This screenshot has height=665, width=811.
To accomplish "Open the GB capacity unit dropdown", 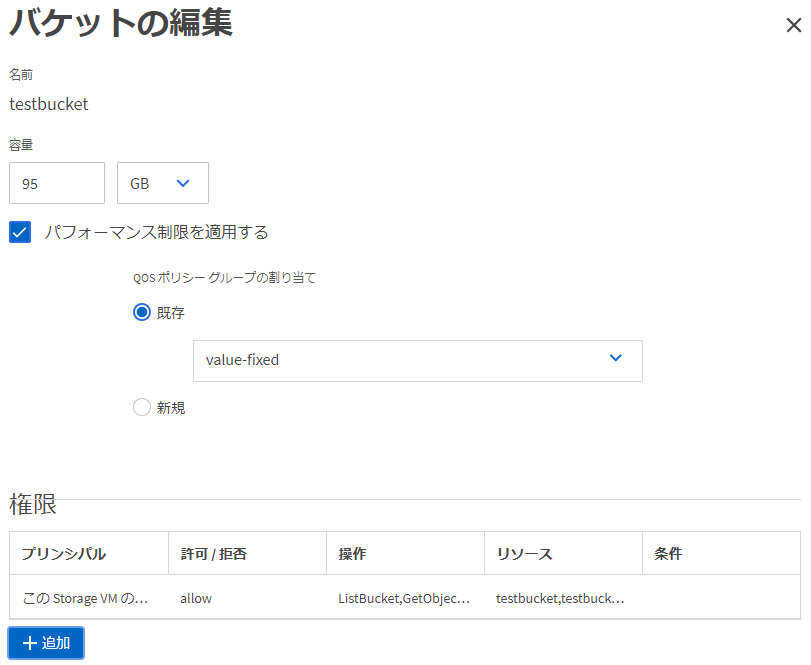I will tap(163, 183).
